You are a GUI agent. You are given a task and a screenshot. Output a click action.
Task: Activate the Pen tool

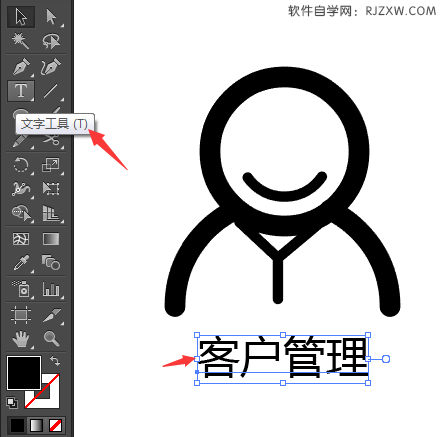(21, 66)
